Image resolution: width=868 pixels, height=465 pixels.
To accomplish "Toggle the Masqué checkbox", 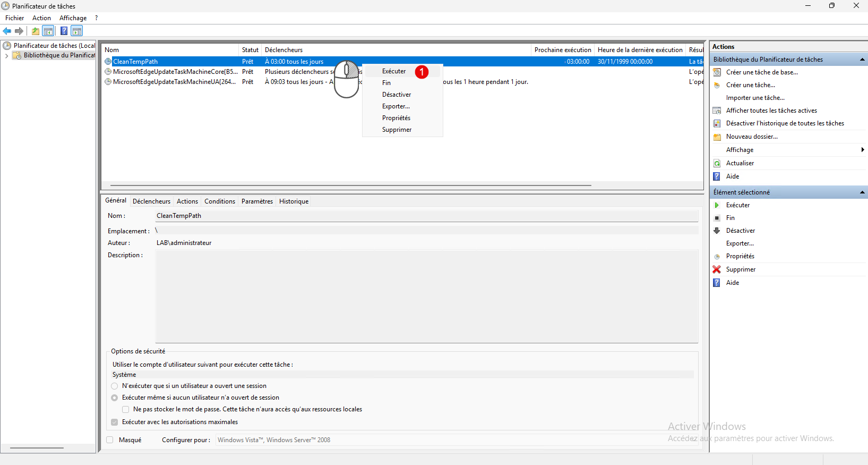I will 110,440.
